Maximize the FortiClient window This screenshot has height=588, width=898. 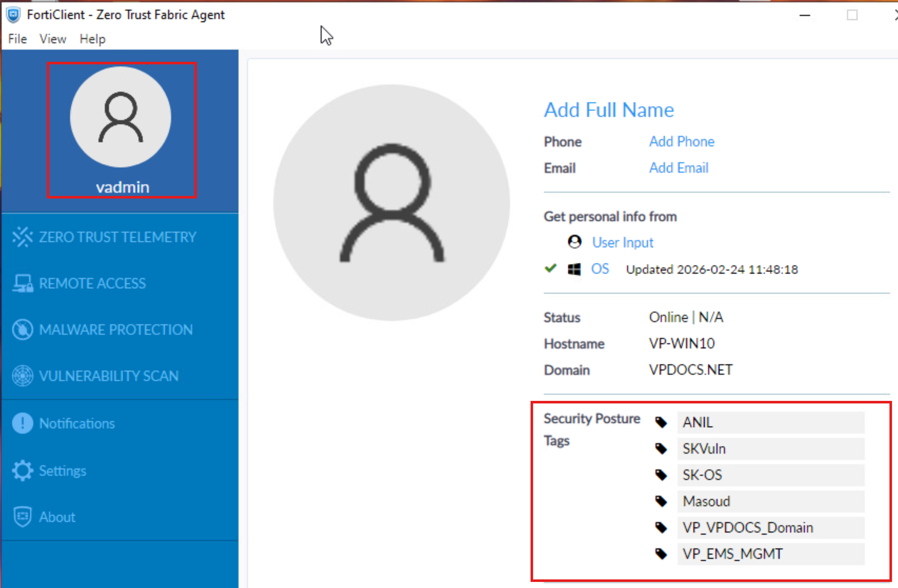click(852, 15)
